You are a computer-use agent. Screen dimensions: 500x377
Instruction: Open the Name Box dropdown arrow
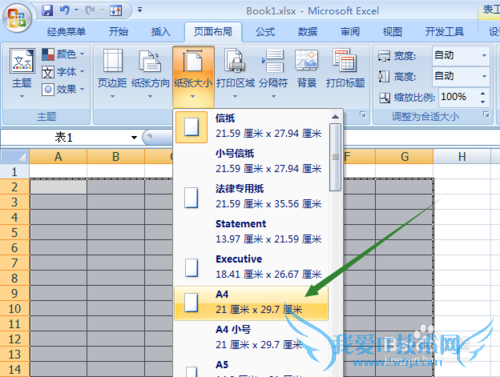click(134, 137)
